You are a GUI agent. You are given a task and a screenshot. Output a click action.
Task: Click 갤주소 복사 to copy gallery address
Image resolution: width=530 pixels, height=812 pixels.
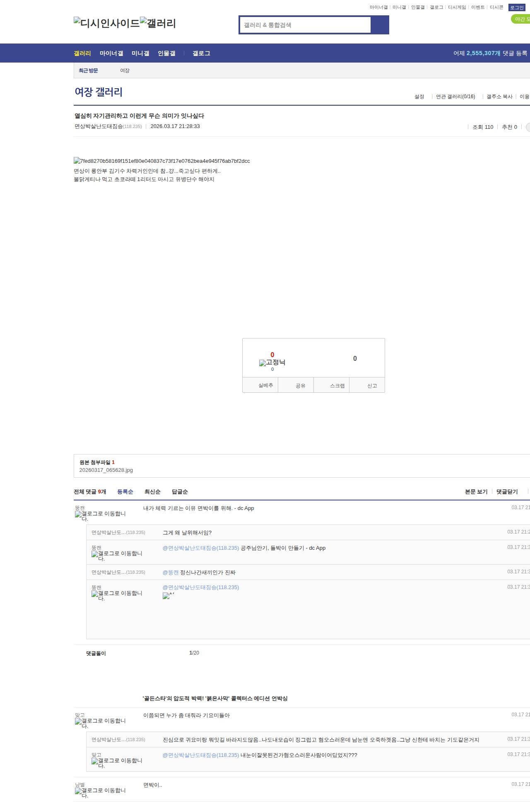499,97
